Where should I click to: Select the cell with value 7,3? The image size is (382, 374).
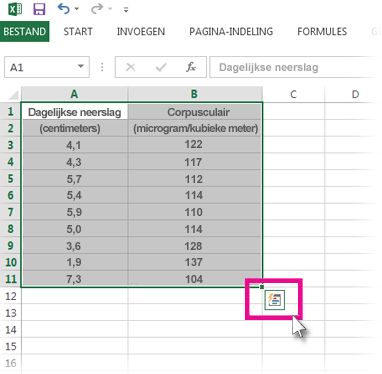coord(75,279)
